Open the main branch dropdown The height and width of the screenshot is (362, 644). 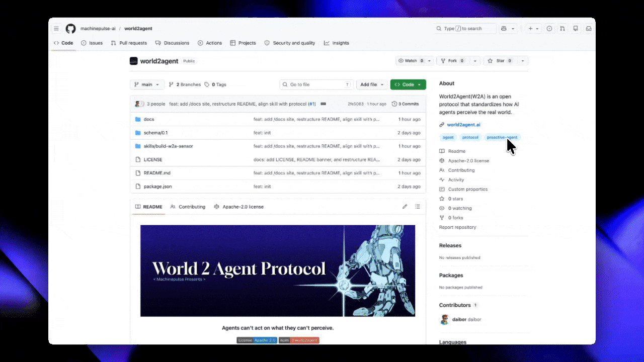[147, 84]
